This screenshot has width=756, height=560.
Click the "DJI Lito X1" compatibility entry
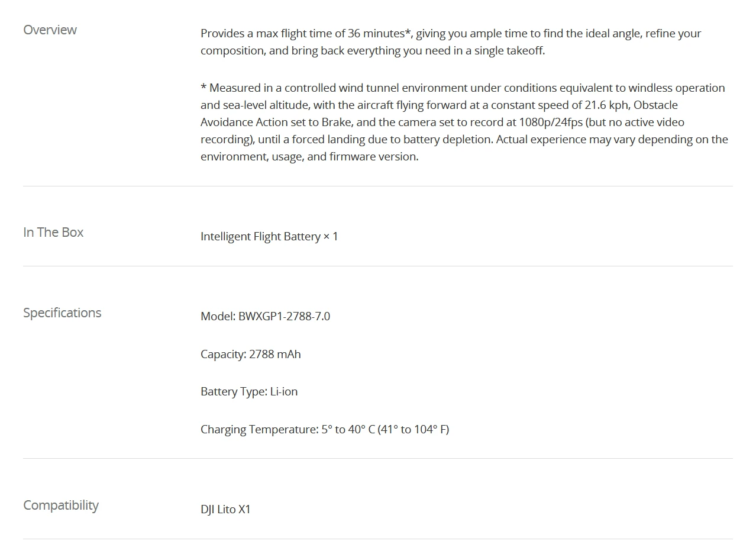coord(225,510)
